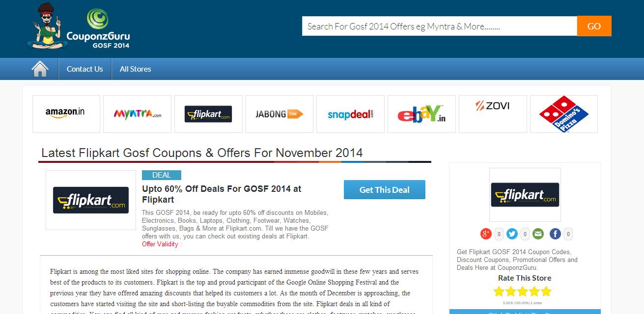Share on Facebook icon in sidebar
The height and width of the screenshot is (314, 644).
[555, 234]
